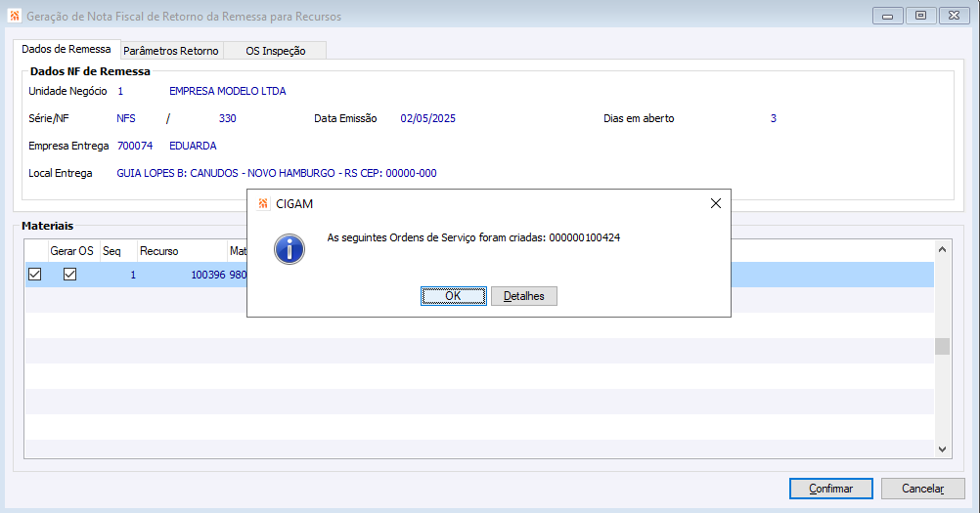Image resolution: width=980 pixels, height=513 pixels.
Task: Click the Série value NFS
Action: (x=125, y=118)
